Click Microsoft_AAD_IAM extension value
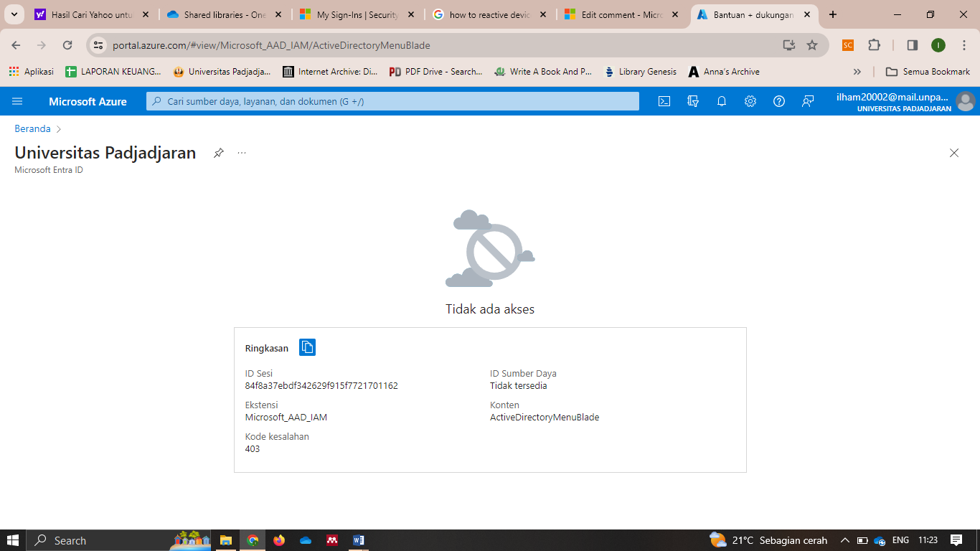The width and height of the screenshot is (980, 551). click(x=286, y=418)
